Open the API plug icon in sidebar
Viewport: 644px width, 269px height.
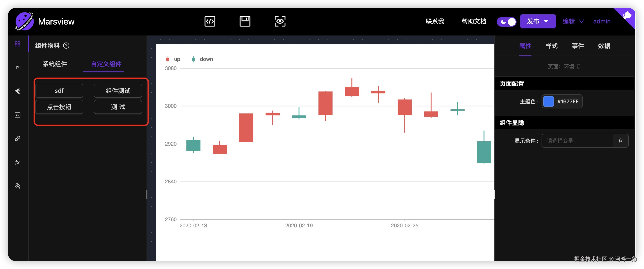coord(18,138)
